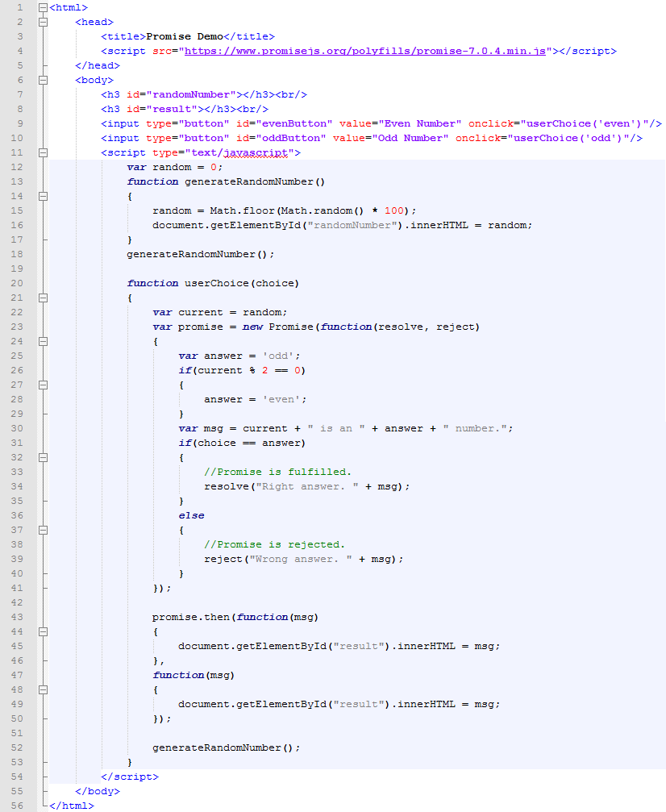Click line number 12 in the gutter
666x812 pixels.
click(17, 167)
